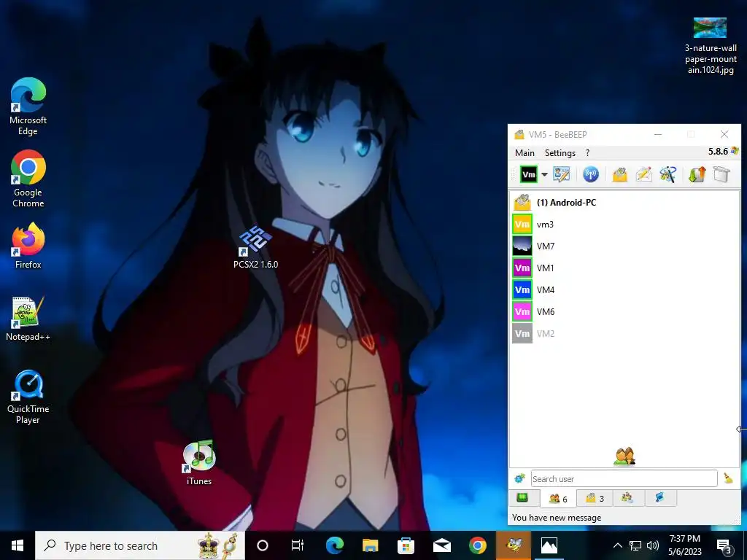Screen dimensions: 747x560
Task: Open the status dropdown arrow beside Vm avatar
Action: coord(544,174)
